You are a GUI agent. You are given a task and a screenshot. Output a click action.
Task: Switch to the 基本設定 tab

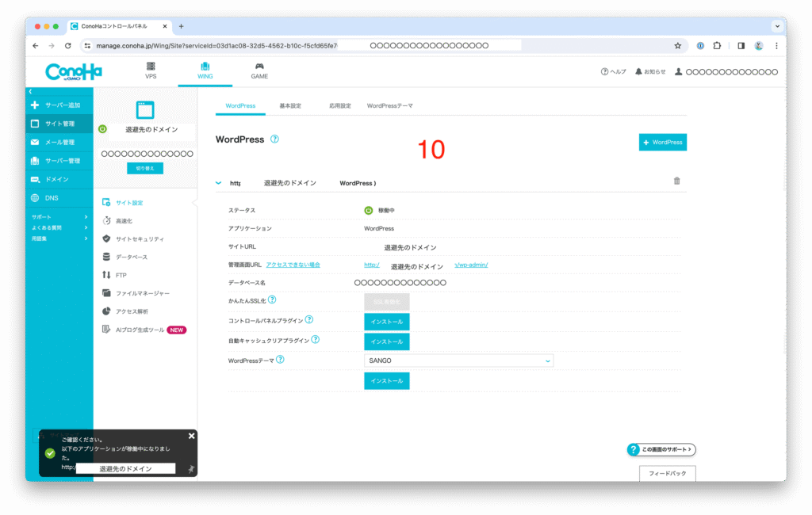click(290, 105)
